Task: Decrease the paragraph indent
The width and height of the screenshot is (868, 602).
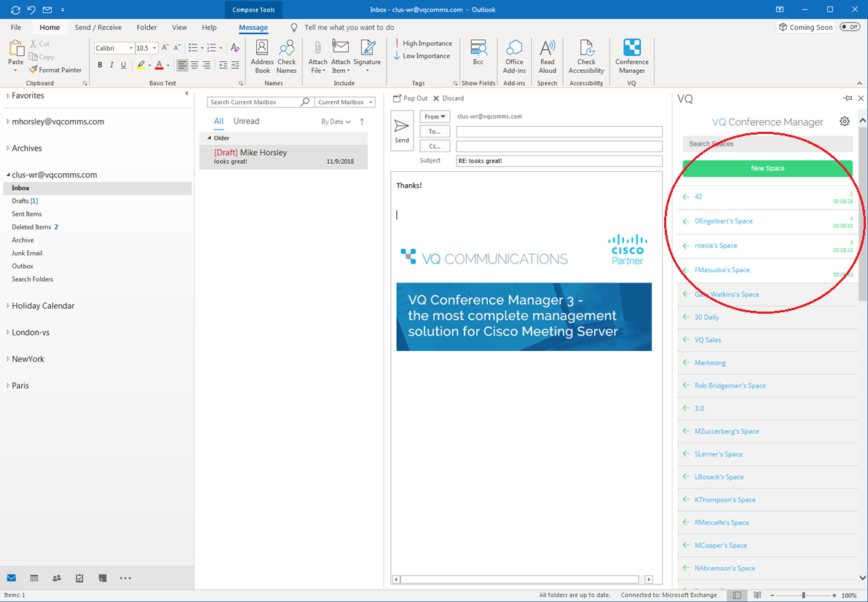Action: (x=223, y=66)
